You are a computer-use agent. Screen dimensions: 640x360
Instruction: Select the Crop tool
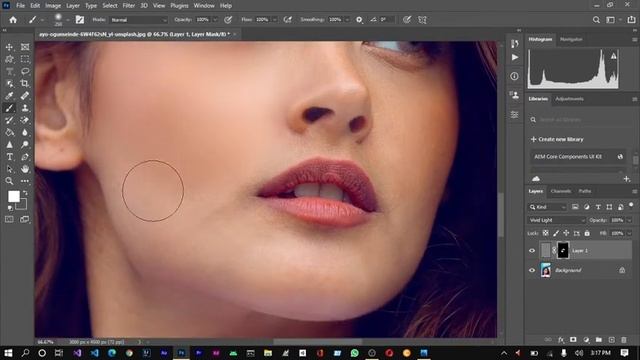[25, 84]
